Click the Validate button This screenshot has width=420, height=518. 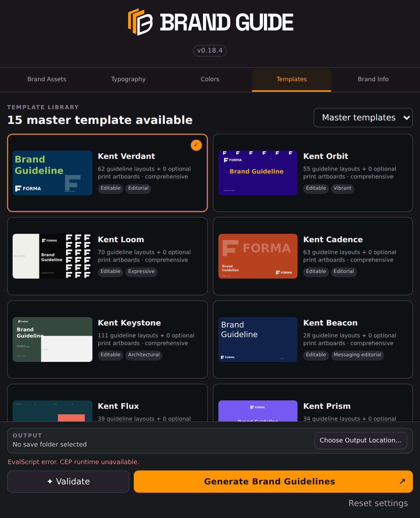(x=68, y=482)
